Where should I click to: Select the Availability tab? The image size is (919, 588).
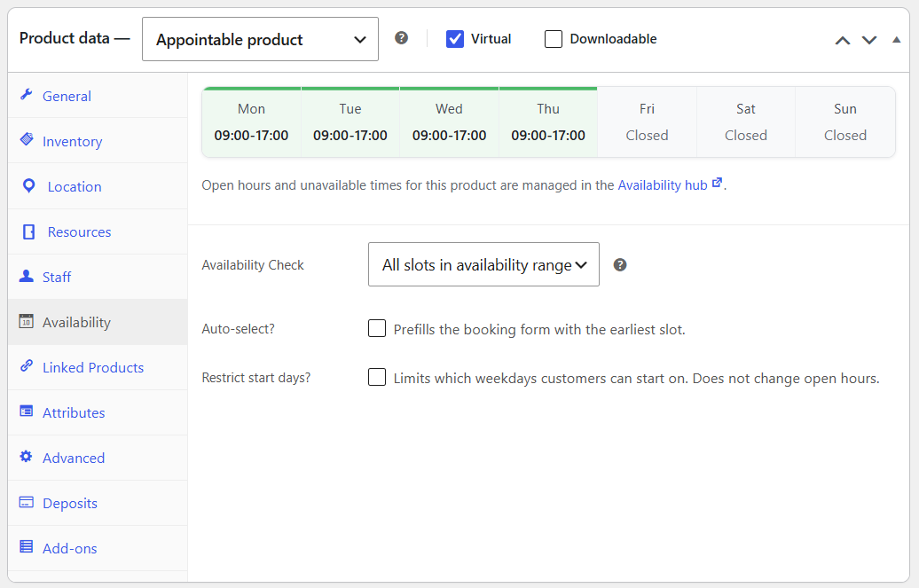point(98,322)
